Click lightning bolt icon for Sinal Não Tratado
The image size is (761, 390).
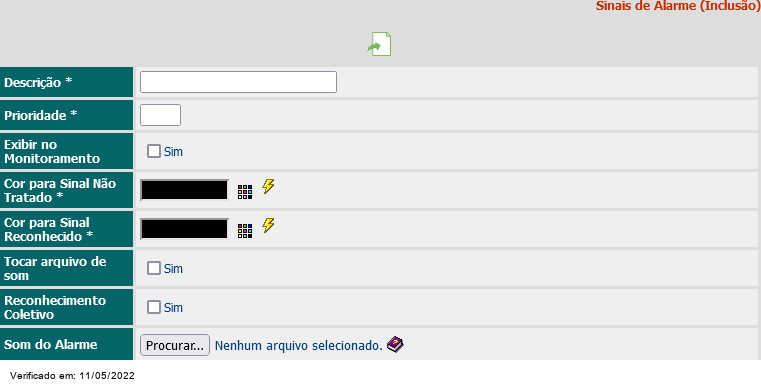[x=268, y=186]
